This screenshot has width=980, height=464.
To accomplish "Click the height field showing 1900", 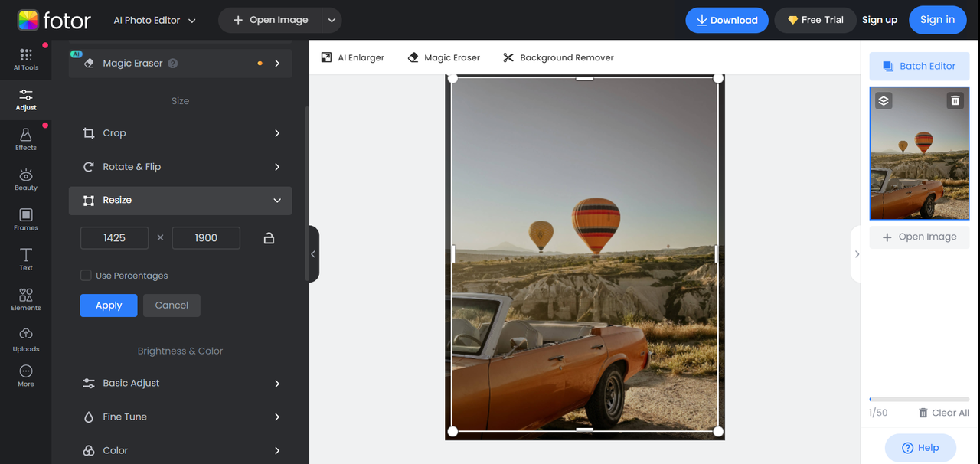I will [206, 238].
